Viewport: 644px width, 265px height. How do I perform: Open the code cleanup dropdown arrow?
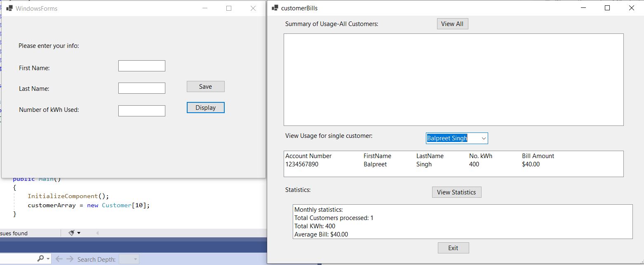click(79, 233)
